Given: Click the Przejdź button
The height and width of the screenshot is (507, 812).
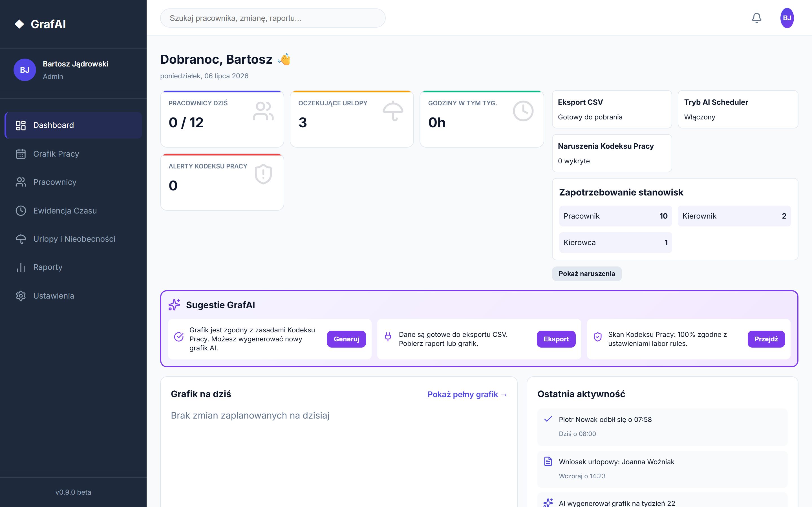Looking at the screenshot, I should pos(766,339).
